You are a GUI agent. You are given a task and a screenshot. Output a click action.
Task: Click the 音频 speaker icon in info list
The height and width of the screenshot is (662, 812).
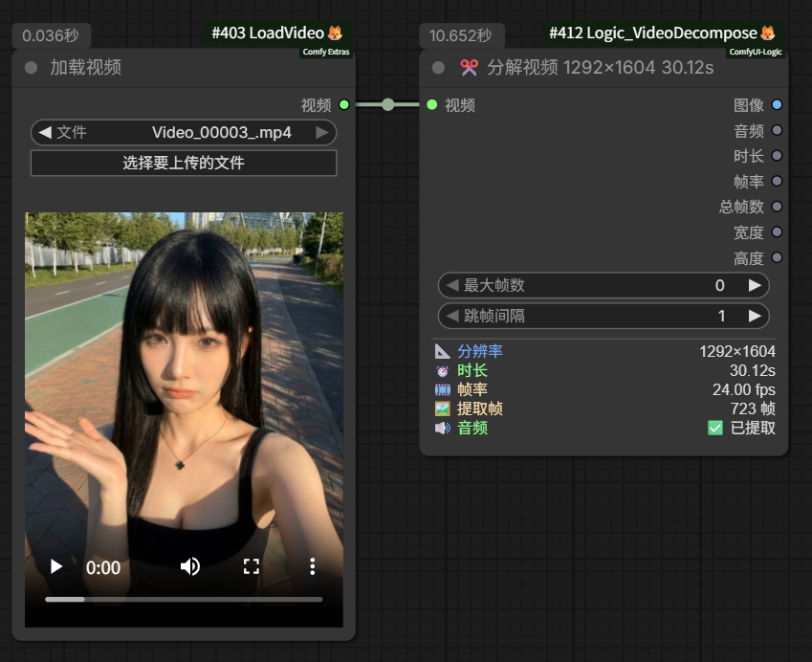442,428
